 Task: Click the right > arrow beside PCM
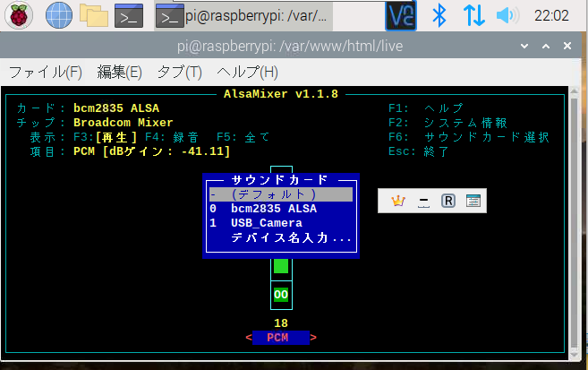pyautogui.click(x=313, y=338)
